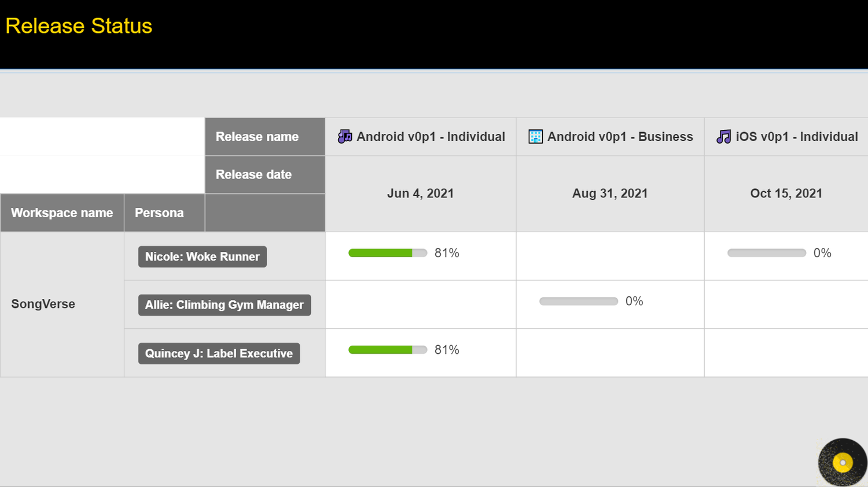Select the Quincey J: Label Executive persona
868x487 pixels.
(219, 353)
